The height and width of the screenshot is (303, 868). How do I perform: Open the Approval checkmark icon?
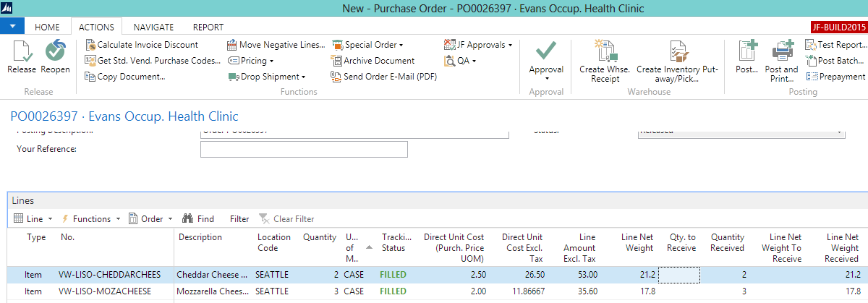pyautogui.click(x=546, y=52)
